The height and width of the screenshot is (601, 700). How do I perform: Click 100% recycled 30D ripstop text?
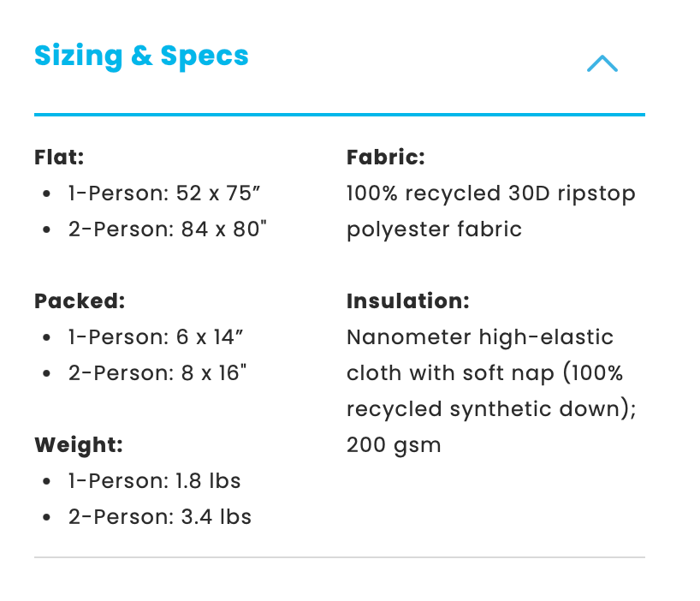[x=490, y=193]
